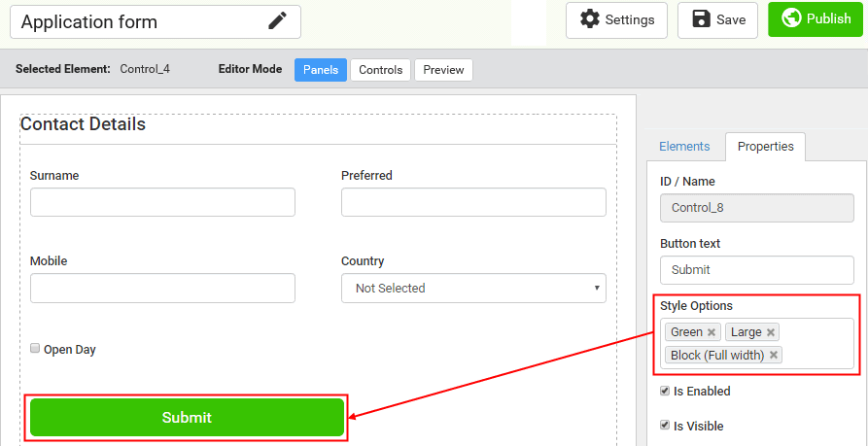Viewport: 868px width, 446px height.
Task: Click the green Submit button
Action: [187, 417]
